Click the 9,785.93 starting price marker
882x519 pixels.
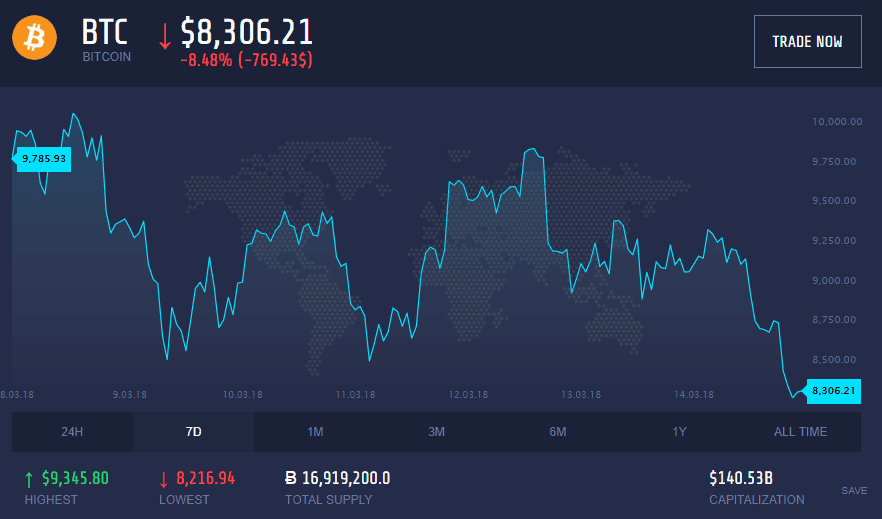coord(43,159)
